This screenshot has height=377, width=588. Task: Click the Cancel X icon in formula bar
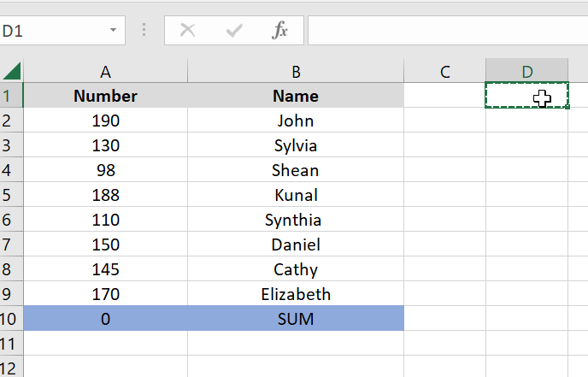(x=188, y=31)
